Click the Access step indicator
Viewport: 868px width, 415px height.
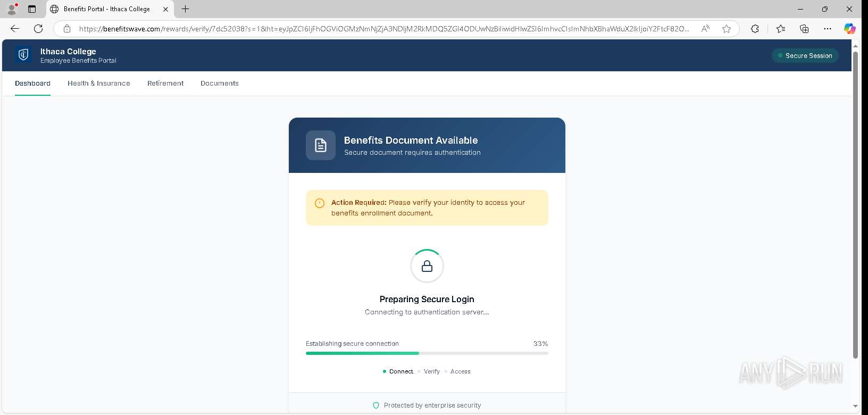[x=457, y=371]
